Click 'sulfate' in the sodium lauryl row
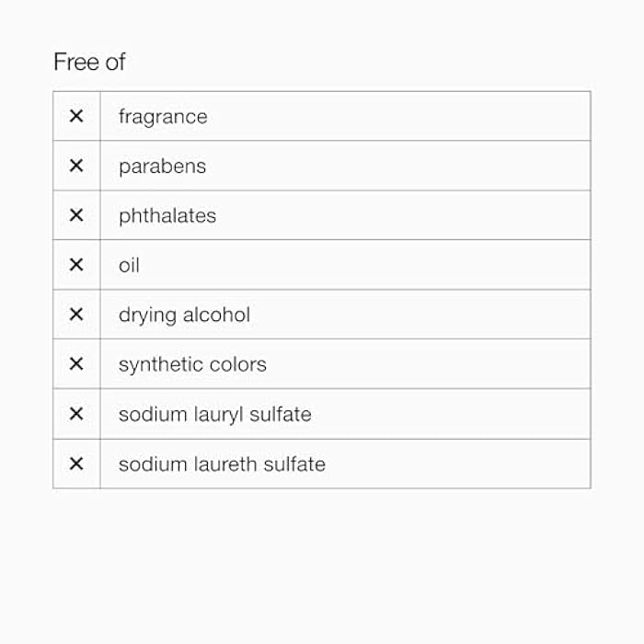This screenshot has height=644, width=644. [282, 415]
